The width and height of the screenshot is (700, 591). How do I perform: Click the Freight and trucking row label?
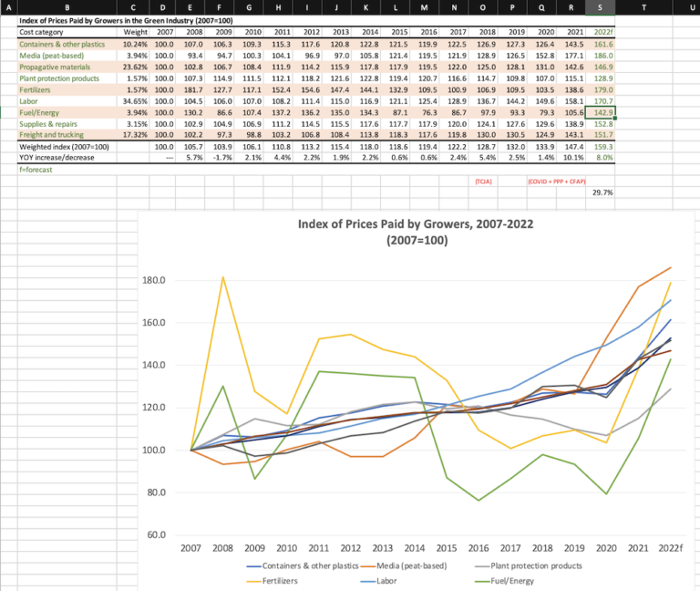(x=52, y=134)
